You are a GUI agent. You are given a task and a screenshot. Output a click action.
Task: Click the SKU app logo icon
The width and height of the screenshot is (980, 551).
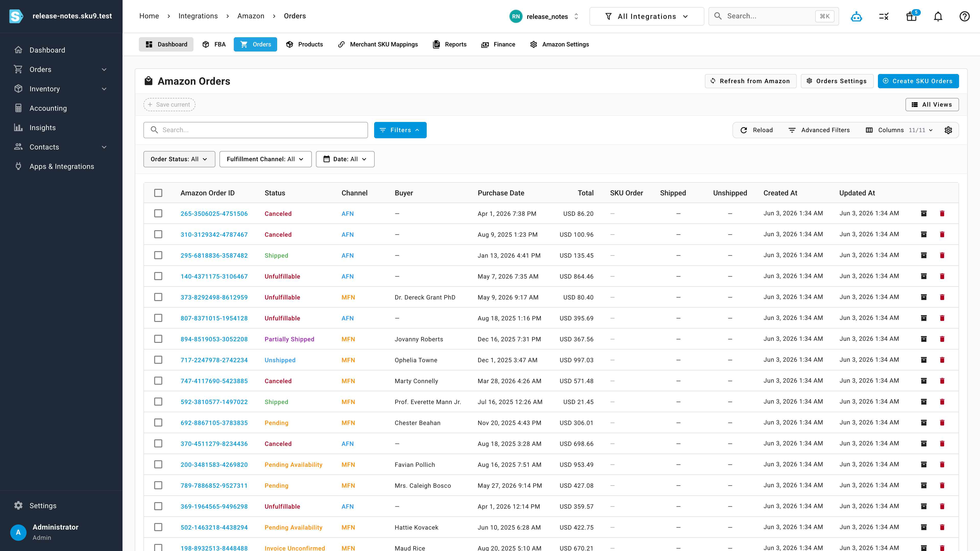click(16, 16)
